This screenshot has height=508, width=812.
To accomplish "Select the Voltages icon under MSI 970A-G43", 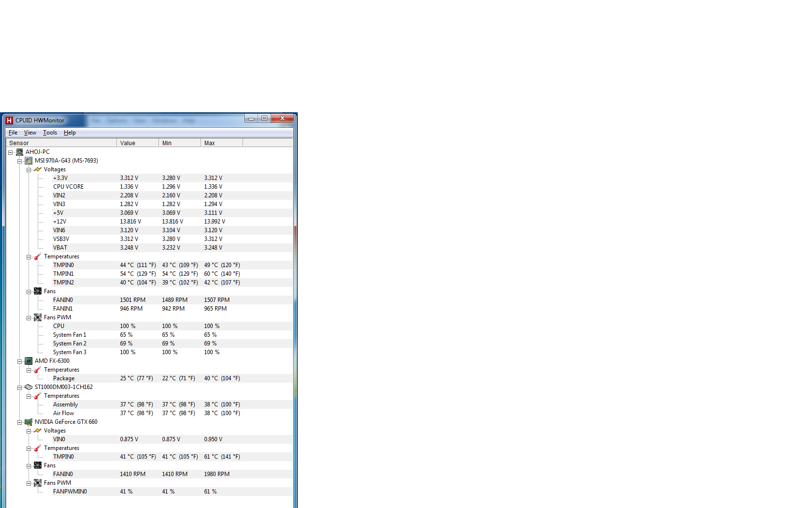I will 38,169.
